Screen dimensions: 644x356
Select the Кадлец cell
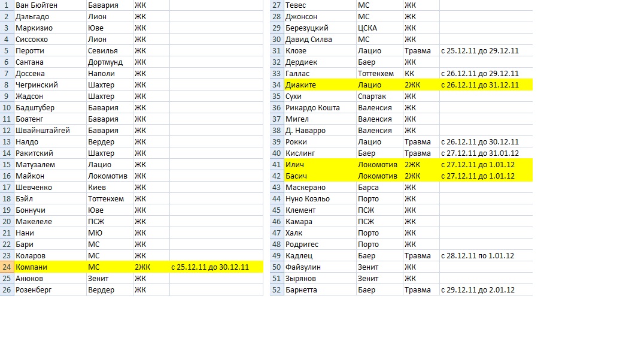point(320,255)
